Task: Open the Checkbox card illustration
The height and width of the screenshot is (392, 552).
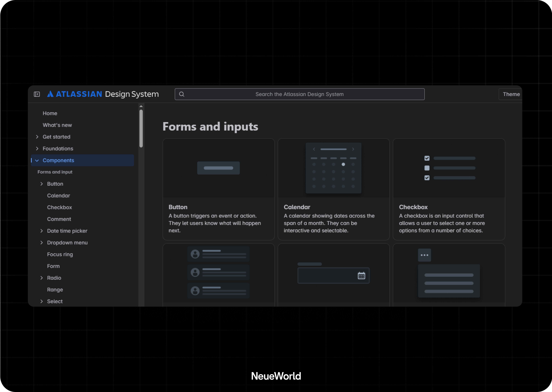Action: [x=449, y=168]
